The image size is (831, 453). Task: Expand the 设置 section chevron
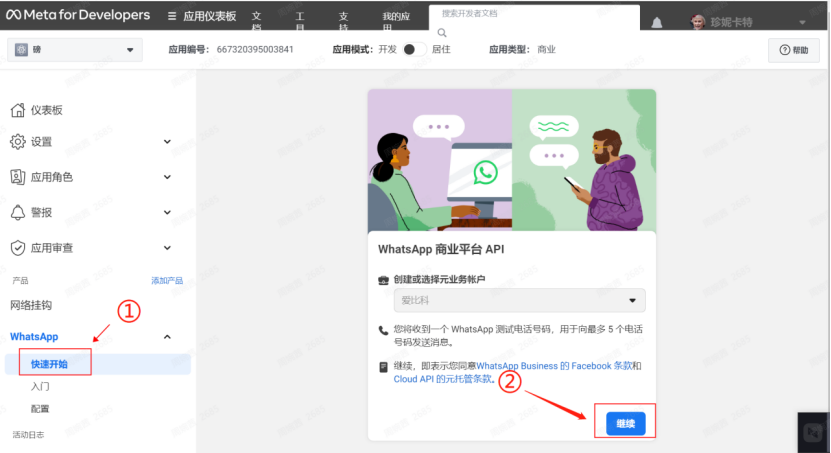click(x=167, y=141)
